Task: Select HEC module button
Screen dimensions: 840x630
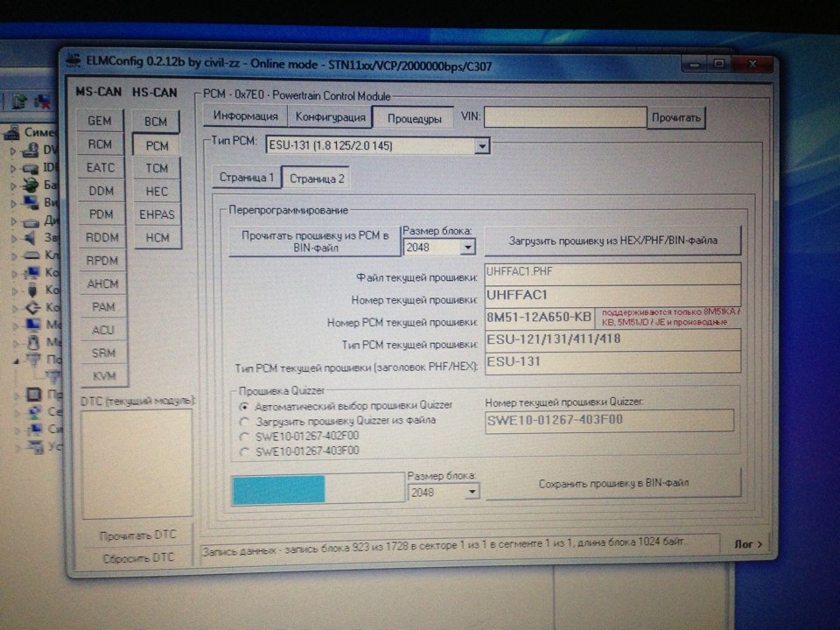Action: click(157, 192)
